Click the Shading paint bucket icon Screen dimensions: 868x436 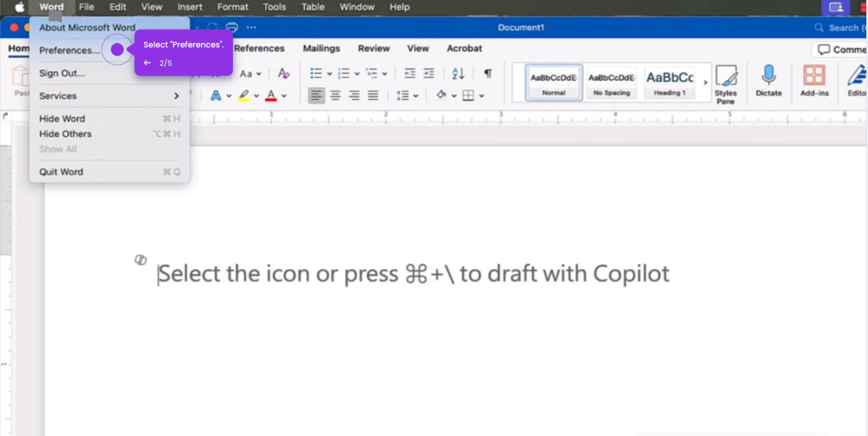point(441,95)
